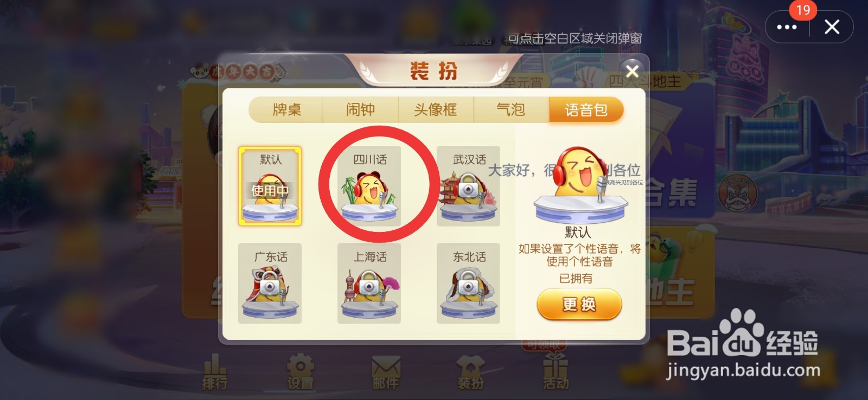
Task: Pick the locked 上海话 voice pack
Action: click(369, 283)
